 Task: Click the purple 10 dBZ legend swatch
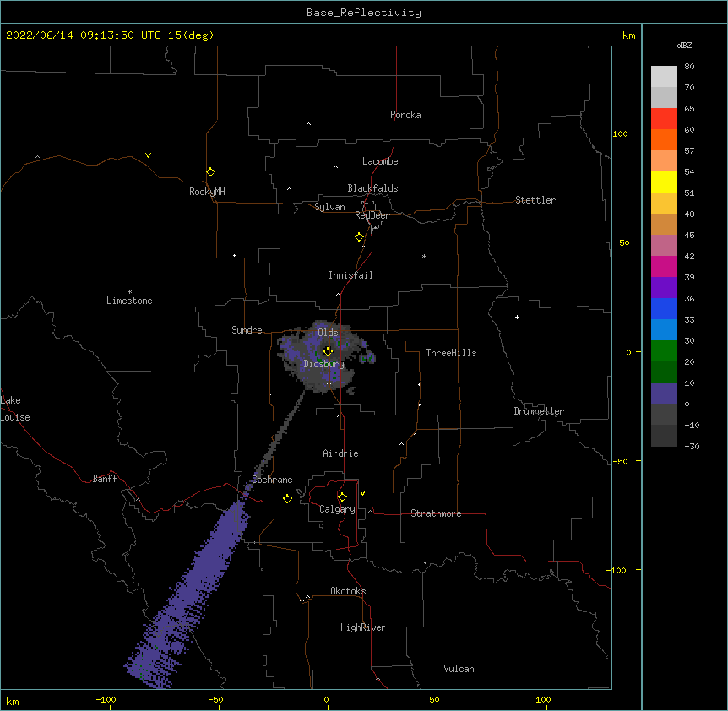(x=664, y=393)
